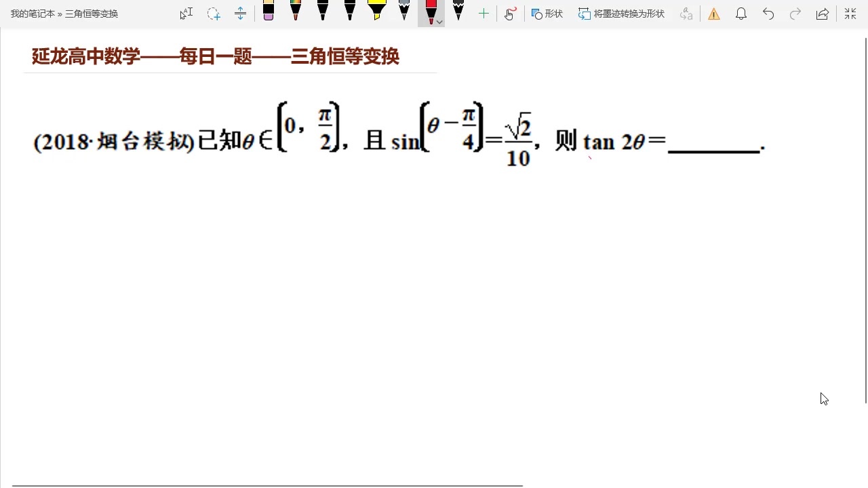868x488 pixels.
Task: Select the active red pen
Action: click(x=430, y=12)
